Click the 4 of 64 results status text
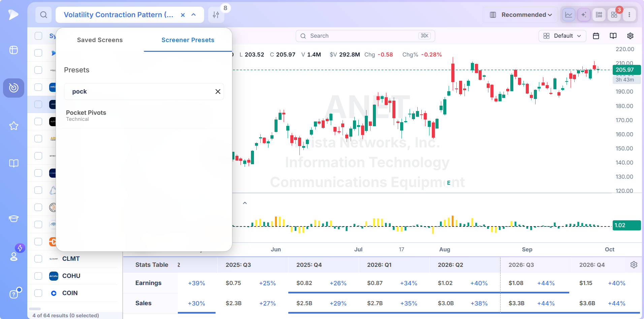 66,315
